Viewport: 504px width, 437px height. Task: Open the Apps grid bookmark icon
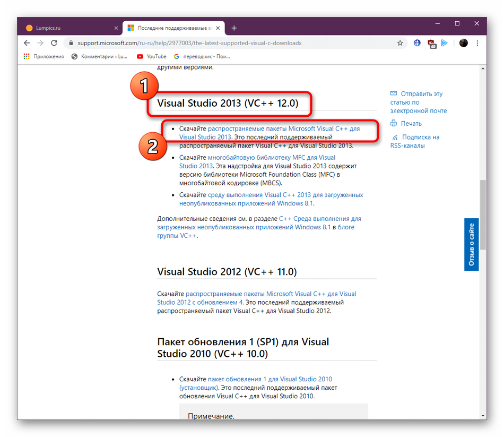[27, 56]
